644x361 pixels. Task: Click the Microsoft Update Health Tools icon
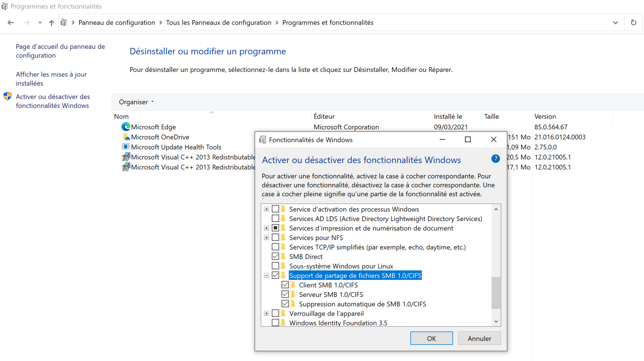pyautogui.click(x=126, y=147)
